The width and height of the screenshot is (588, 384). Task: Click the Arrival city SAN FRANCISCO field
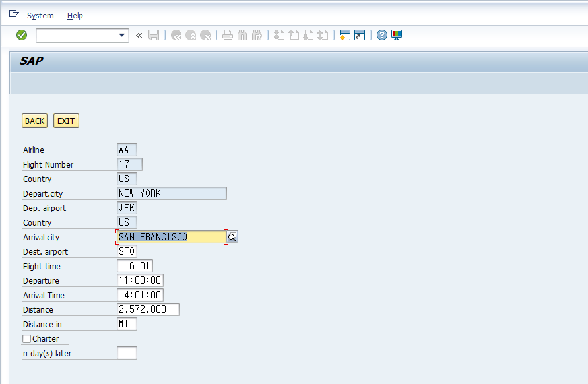[x=172, y=237]
